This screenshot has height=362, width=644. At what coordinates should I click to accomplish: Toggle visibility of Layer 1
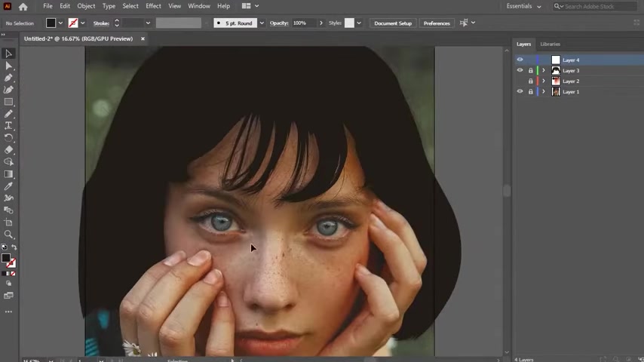point(520,91)
